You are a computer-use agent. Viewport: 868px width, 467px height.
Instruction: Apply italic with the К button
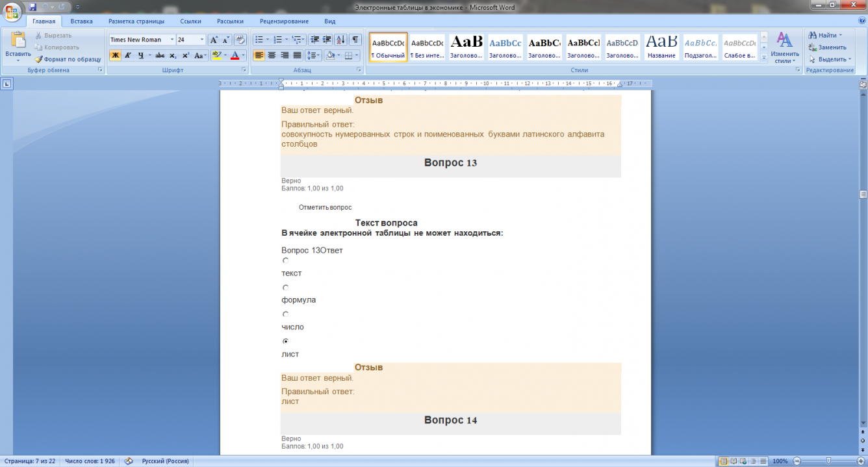(128, 56)
